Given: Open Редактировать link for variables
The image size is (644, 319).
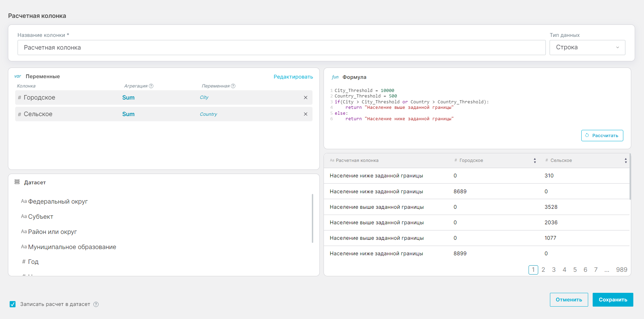Looking at the screenshot, I should pos(293,77).
